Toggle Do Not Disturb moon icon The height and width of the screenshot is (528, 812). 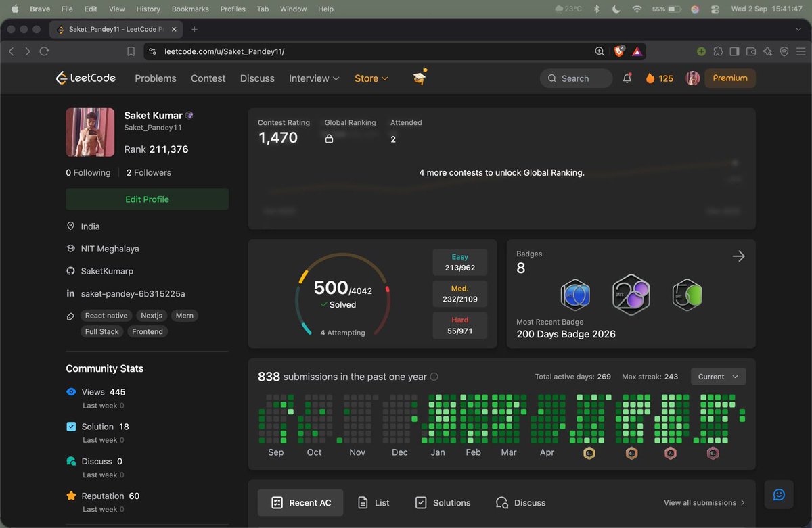pyautogui.click(x=616, y=9)
